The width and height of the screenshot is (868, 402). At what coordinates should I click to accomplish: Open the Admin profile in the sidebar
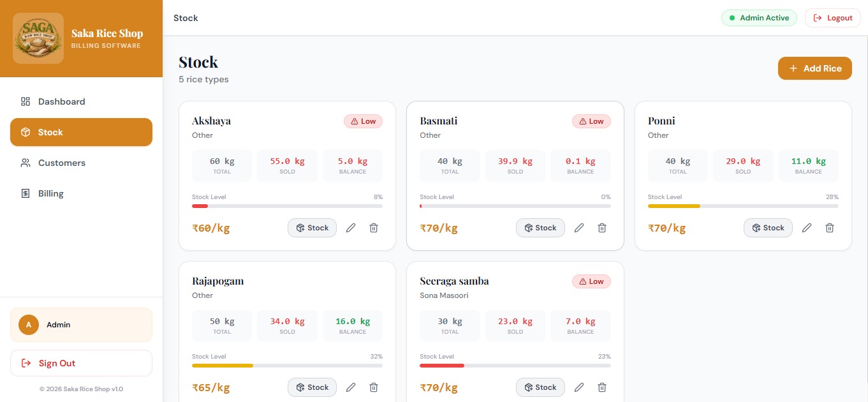point(81,325)
